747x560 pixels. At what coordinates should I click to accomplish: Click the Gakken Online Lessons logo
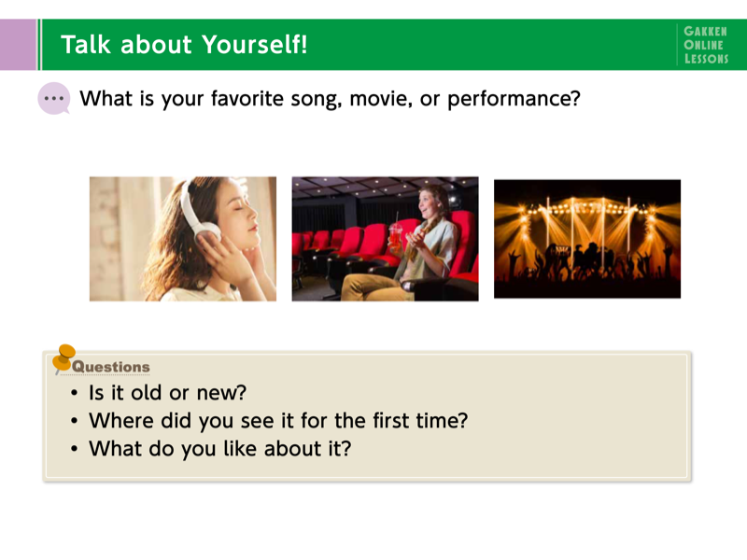coord(706,45)
